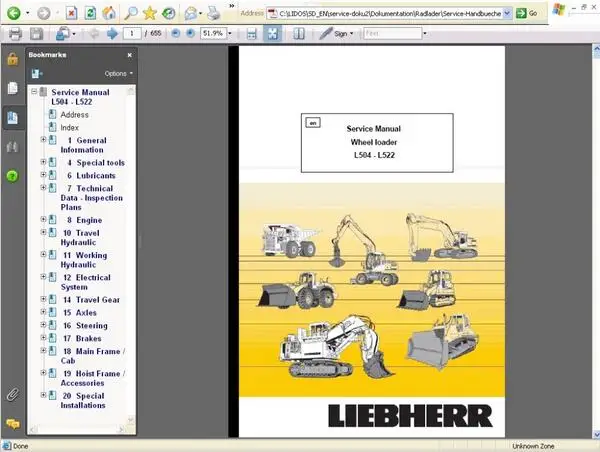Screen dimensions: 600x452
Task: Click the Service Manual title box on page
Action: (377, 143)
